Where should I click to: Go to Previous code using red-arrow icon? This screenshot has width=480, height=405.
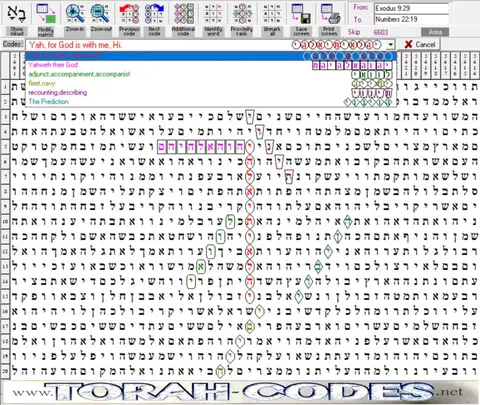pos(129,14)
